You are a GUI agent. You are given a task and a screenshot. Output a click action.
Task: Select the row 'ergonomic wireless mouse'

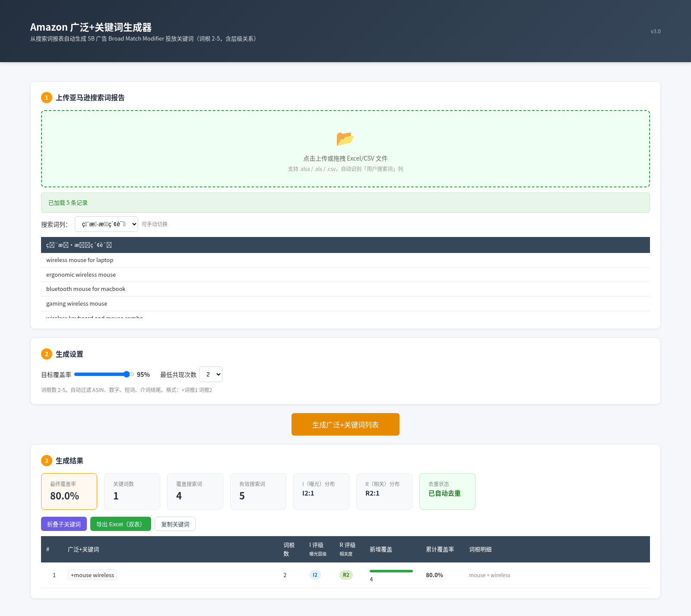[x=345, y=275]
